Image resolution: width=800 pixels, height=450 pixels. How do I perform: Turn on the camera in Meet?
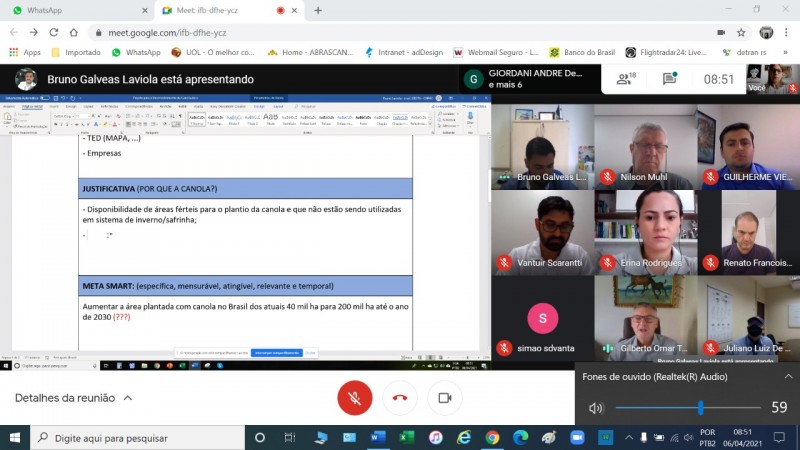pyautogui.click(x=445, y=397)
